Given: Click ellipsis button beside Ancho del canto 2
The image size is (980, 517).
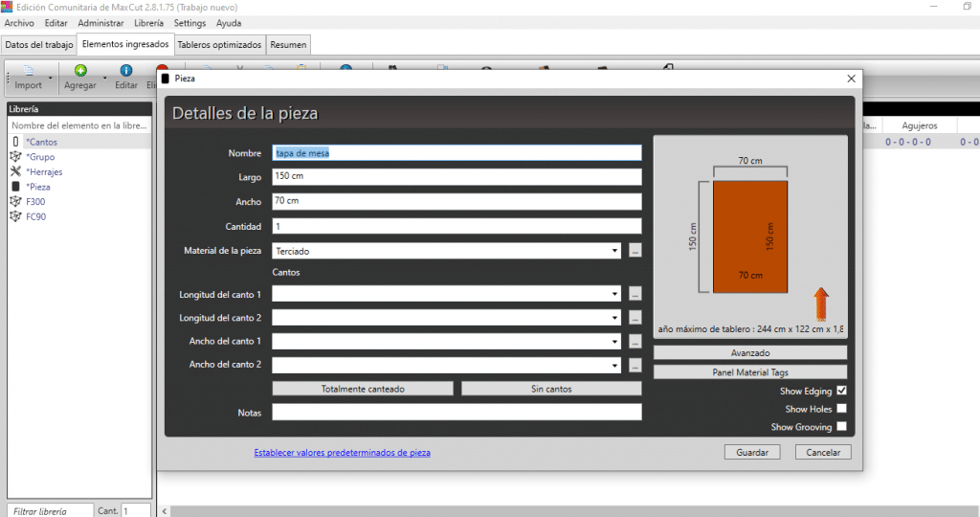Looking at the screenshot, I should tap(635, 365).
